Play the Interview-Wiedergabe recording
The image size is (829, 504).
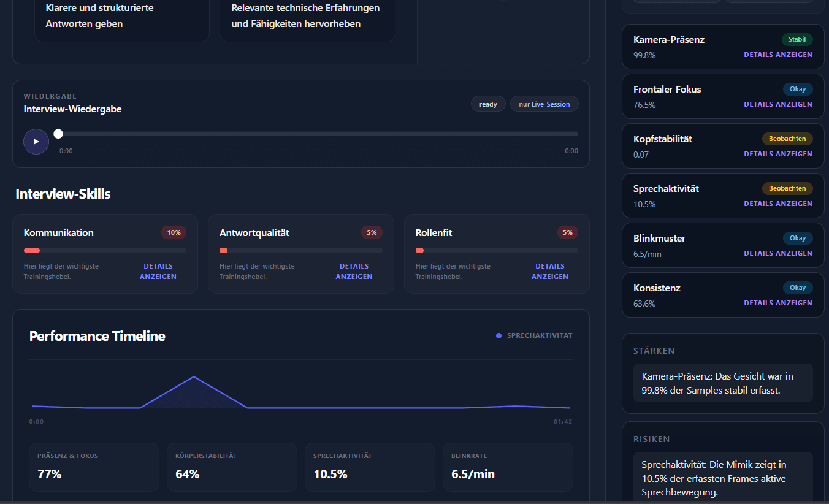point(36,142)
